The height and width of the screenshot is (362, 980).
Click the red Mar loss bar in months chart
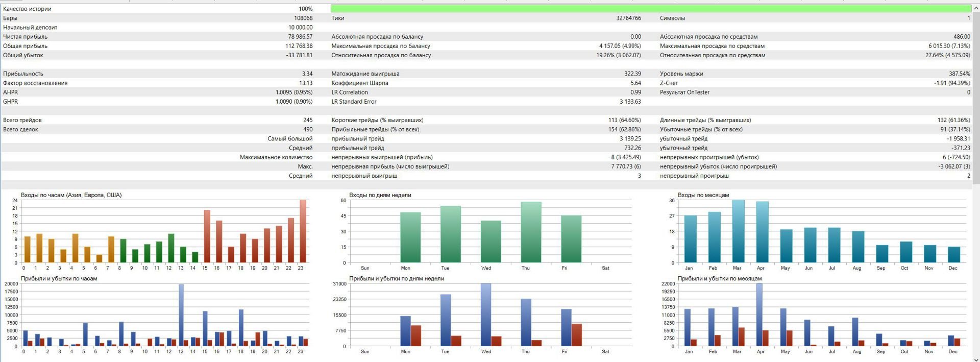pyautogui.click(x=741, y=337)
